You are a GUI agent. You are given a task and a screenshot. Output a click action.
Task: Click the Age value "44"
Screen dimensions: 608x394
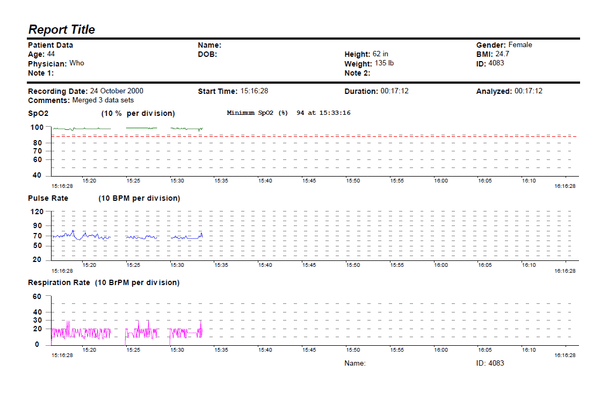(x=51, y=54)
